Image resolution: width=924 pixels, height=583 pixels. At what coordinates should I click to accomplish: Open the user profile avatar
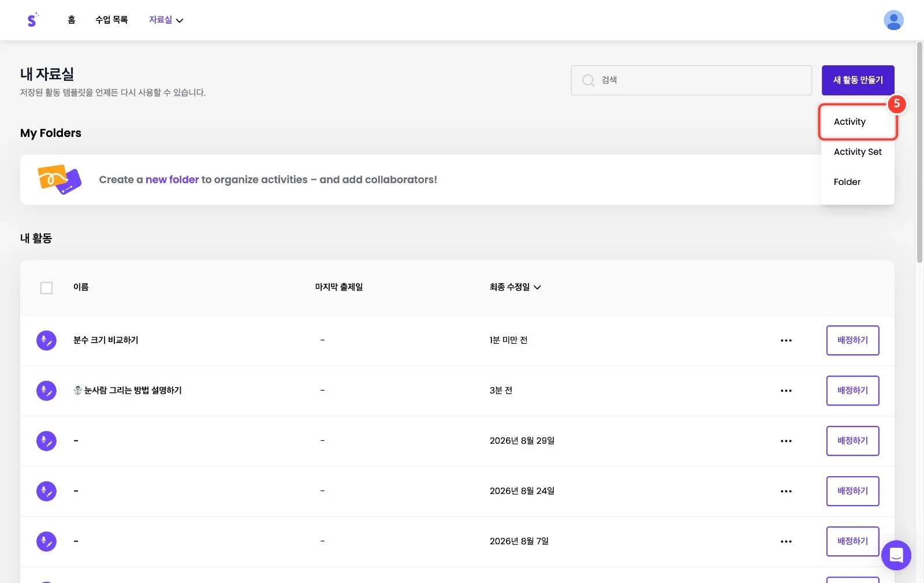tap(893, 20)
